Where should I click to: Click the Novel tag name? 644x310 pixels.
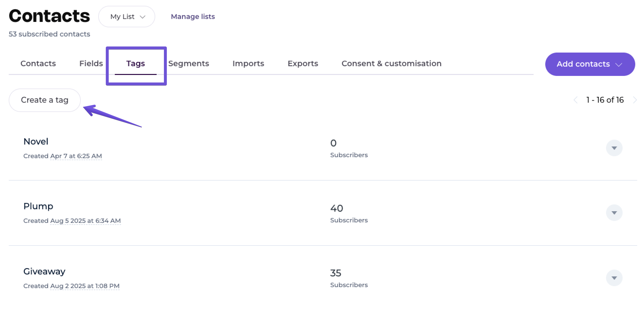point(36,142)
